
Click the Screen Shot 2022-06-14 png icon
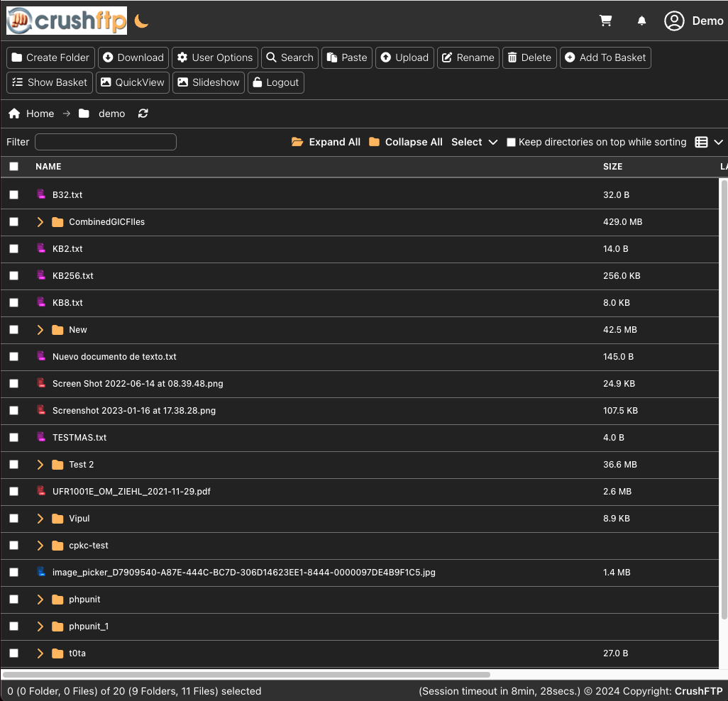pos(41,382)
